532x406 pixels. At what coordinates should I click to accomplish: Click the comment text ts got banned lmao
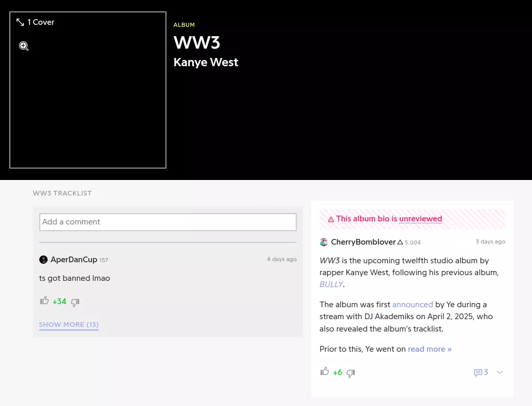pyautogui.click(x=74, y=278)
